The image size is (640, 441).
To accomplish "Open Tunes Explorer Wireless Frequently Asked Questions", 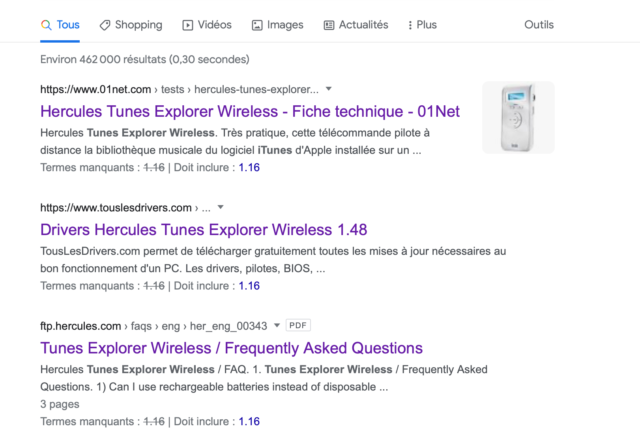I will (231, 348).
